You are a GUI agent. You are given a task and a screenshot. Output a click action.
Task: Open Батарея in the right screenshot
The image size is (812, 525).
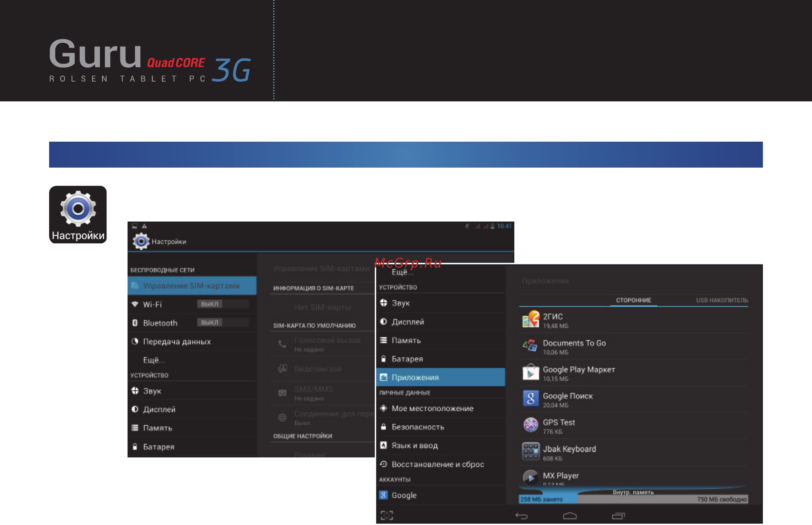[x=441, y=359]
